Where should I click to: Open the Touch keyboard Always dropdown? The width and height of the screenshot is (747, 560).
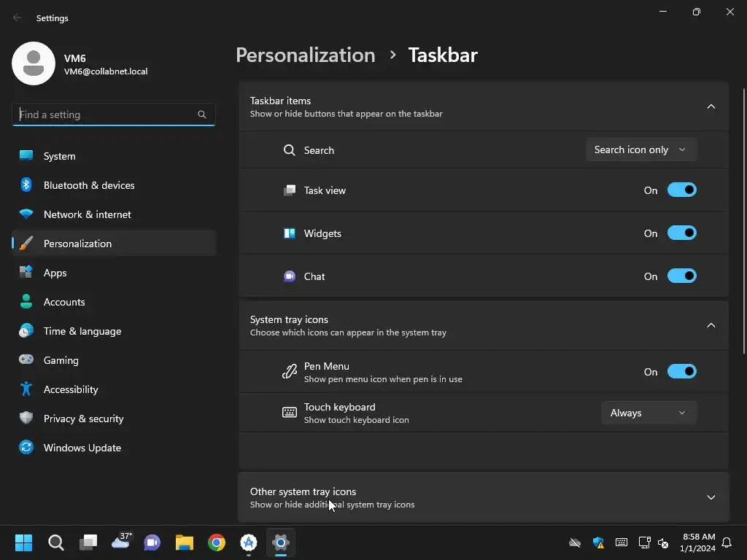649,413
